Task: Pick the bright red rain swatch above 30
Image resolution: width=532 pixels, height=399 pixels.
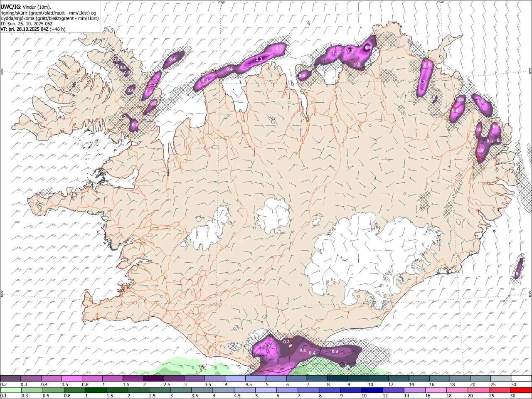Action: pos(521,390)
